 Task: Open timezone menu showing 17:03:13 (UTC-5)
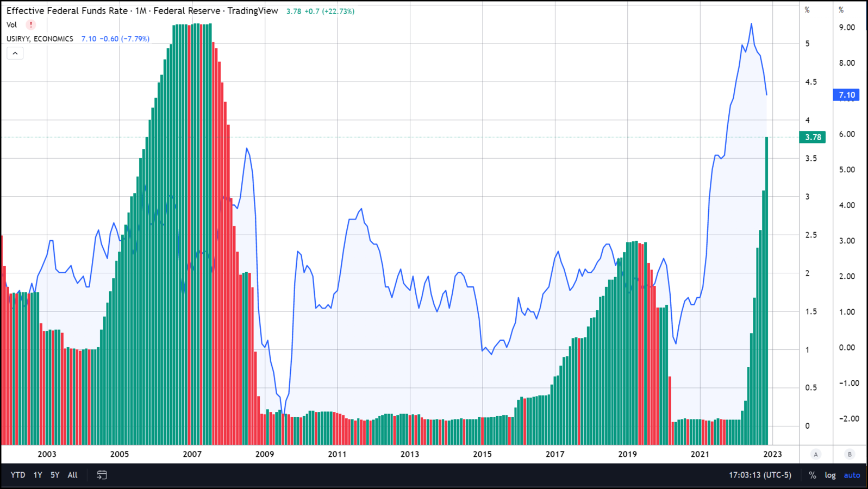(x=760, y=475)
